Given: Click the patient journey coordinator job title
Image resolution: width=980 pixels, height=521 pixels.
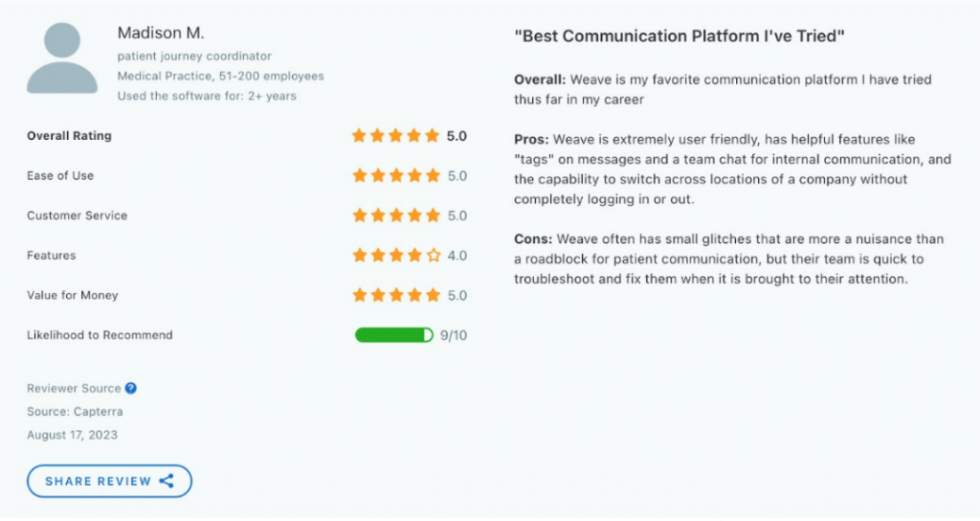Looking at the screenshot, I should 194,57.
